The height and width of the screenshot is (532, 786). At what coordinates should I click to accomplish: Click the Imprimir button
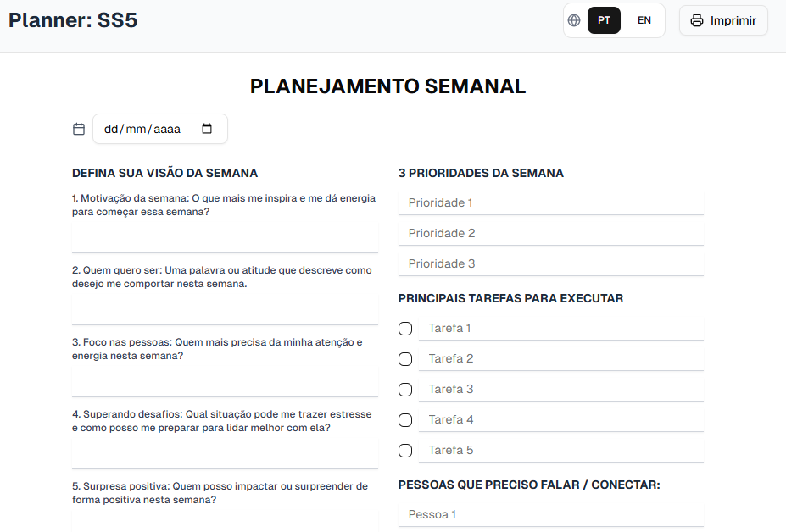[723, 20]
